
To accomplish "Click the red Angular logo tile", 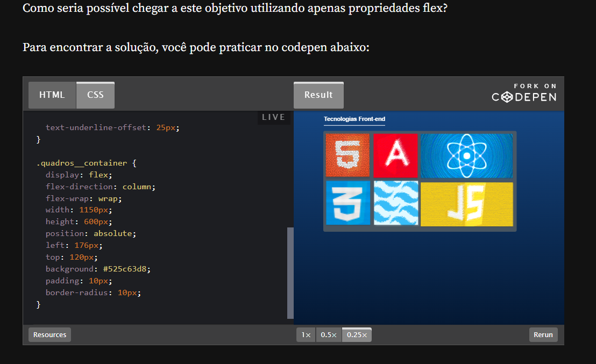I will (x=396, y=155).
